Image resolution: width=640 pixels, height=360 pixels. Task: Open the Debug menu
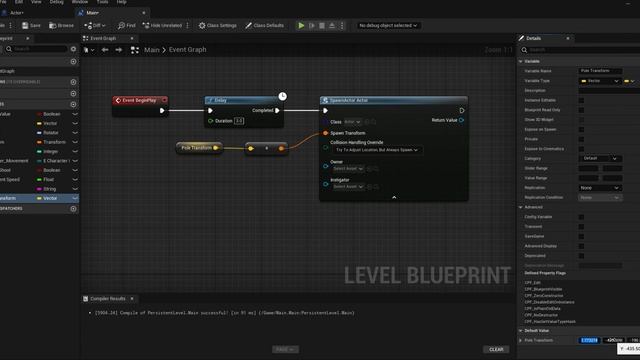pyautogui.click(x=56, y=2)
